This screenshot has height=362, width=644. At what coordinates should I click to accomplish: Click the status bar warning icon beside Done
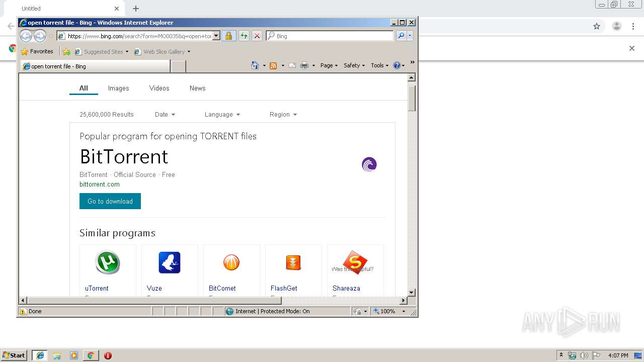coord(23,311)
